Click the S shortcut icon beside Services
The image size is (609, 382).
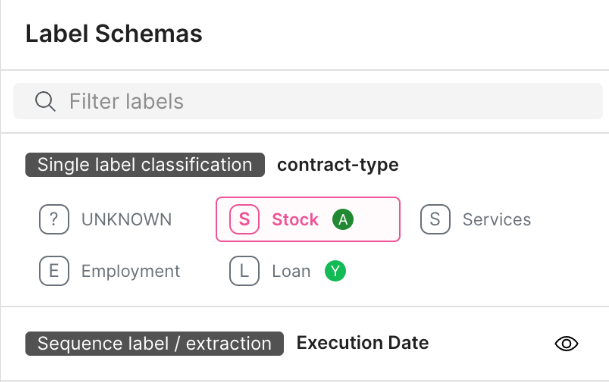435,219
